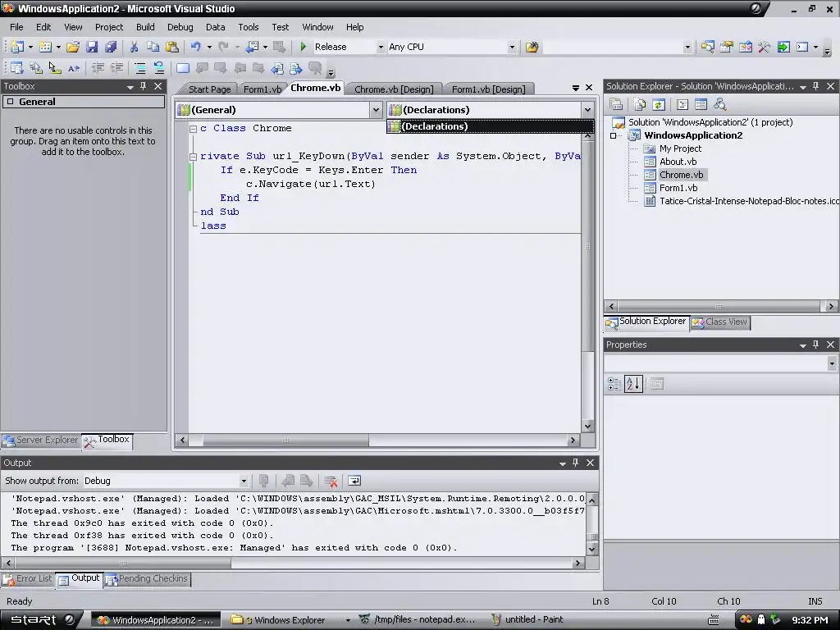Click the Navigate Backward icon
Image resolution: width=840 pixels, height=630 pixels.
[x=252, y=47]
